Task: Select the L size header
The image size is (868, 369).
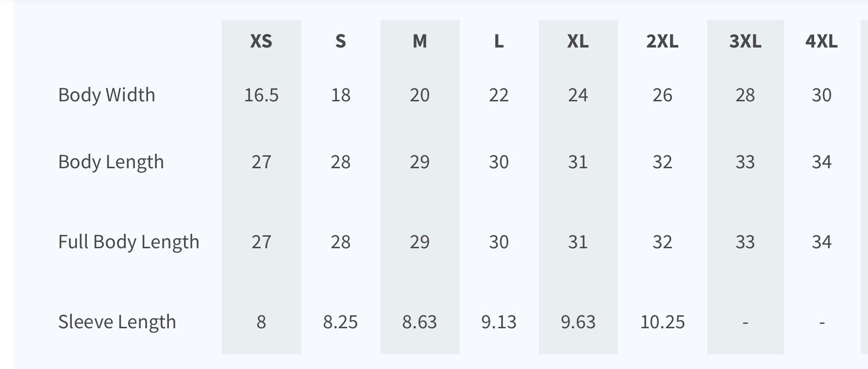Action: point(499,41)
